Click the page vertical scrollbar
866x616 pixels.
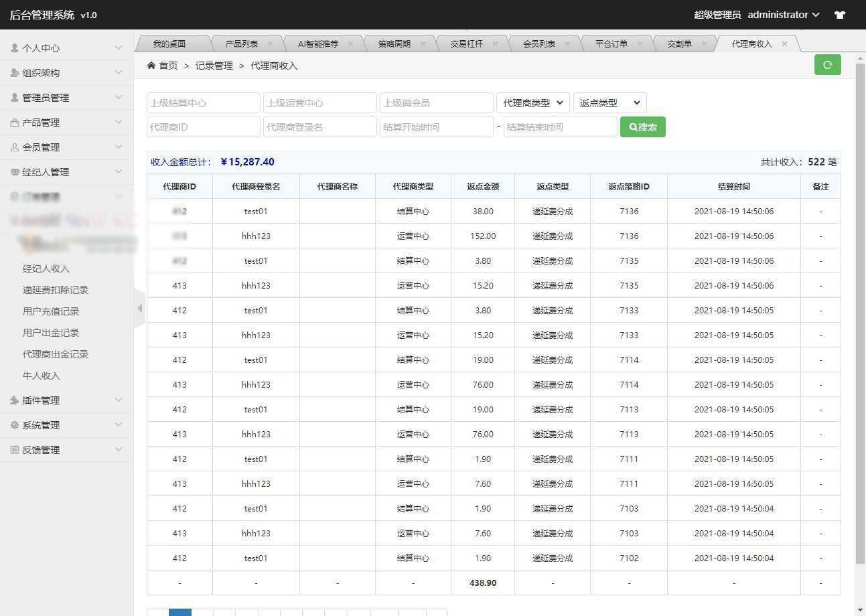860,315
